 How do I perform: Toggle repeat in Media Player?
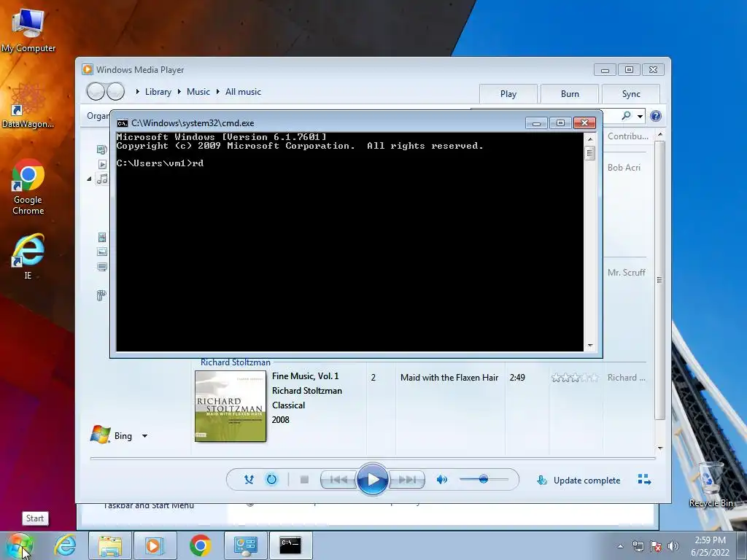271,480
